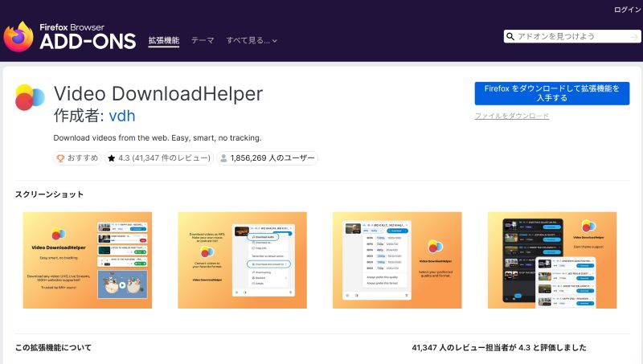The image size is (643, 364).
Task: Click the user silhouette icon
Action: pos(223,158)
